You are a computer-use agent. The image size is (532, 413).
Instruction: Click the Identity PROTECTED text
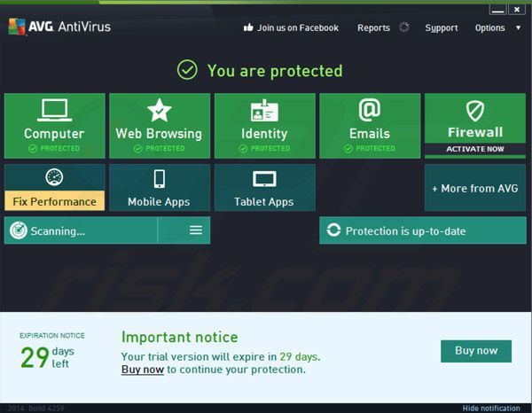[270, 149]
